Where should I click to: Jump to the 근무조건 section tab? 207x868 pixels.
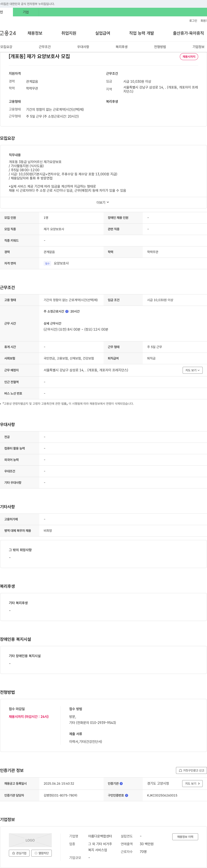(44, 47)
